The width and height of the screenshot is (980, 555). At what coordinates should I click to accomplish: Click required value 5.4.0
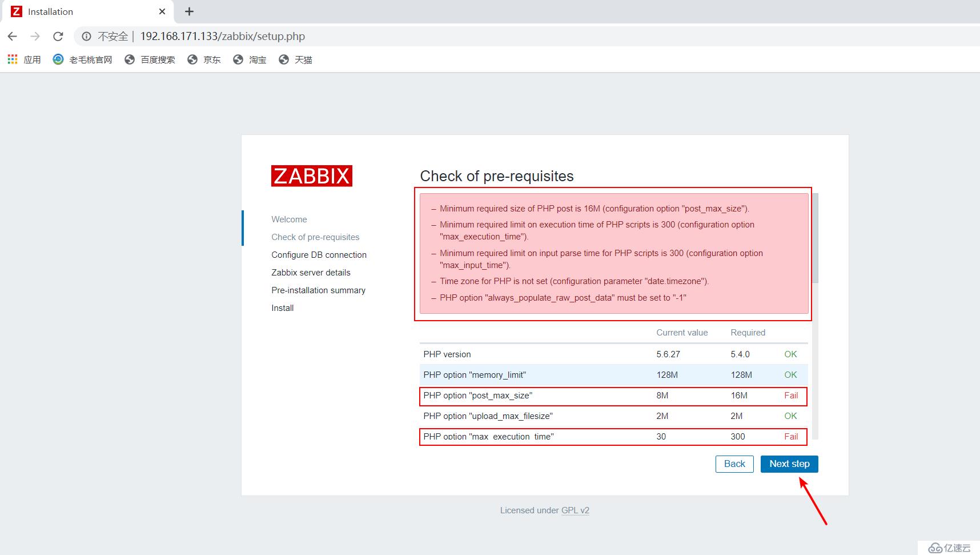pos(740,354)
